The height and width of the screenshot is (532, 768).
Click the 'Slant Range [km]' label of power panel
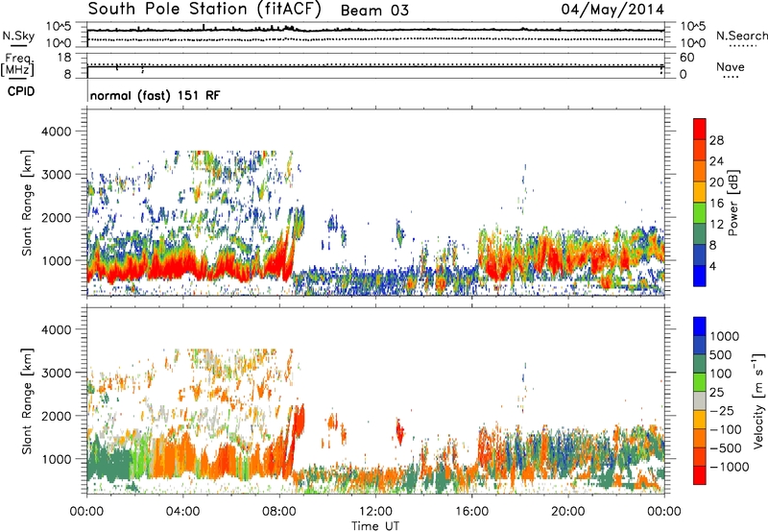[27, 203]
